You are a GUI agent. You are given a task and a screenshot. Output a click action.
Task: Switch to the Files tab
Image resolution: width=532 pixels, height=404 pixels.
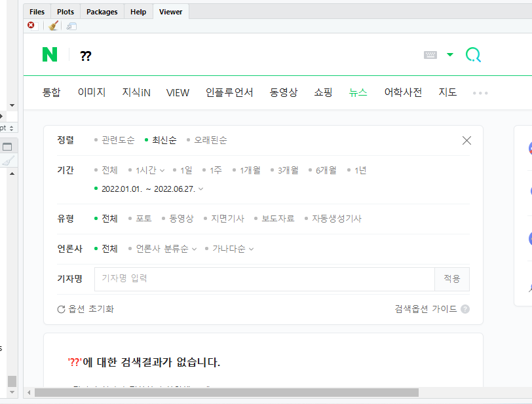(37, 12)
